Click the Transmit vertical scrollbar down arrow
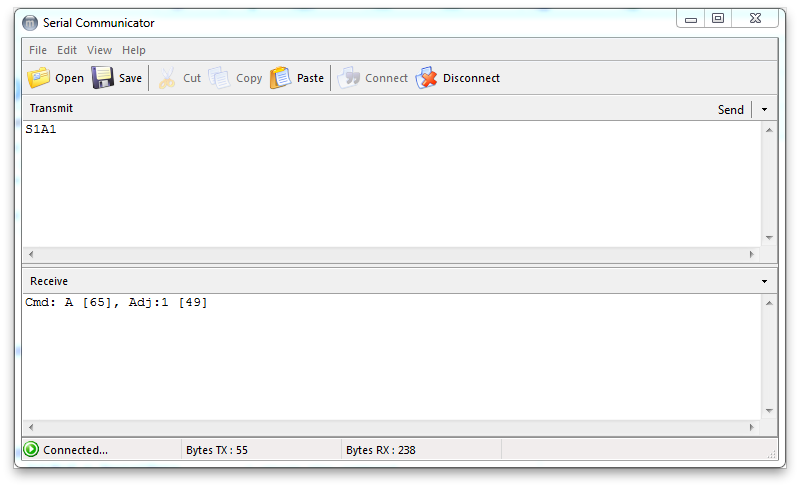800x488 pixels. (x=769, y=237)
